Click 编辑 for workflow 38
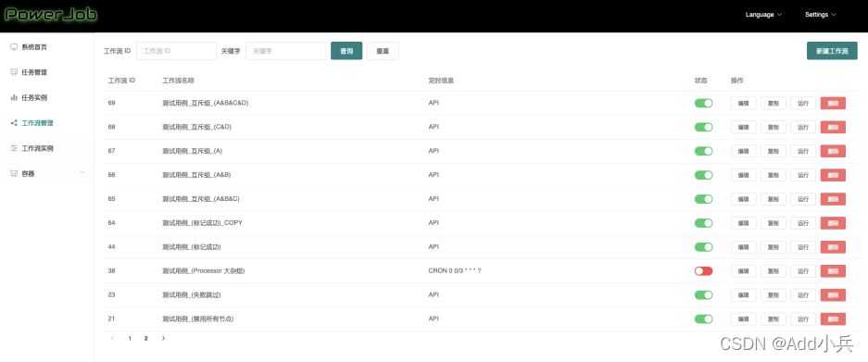The width and height of the screenshot is (868, 362). [744, 270]
